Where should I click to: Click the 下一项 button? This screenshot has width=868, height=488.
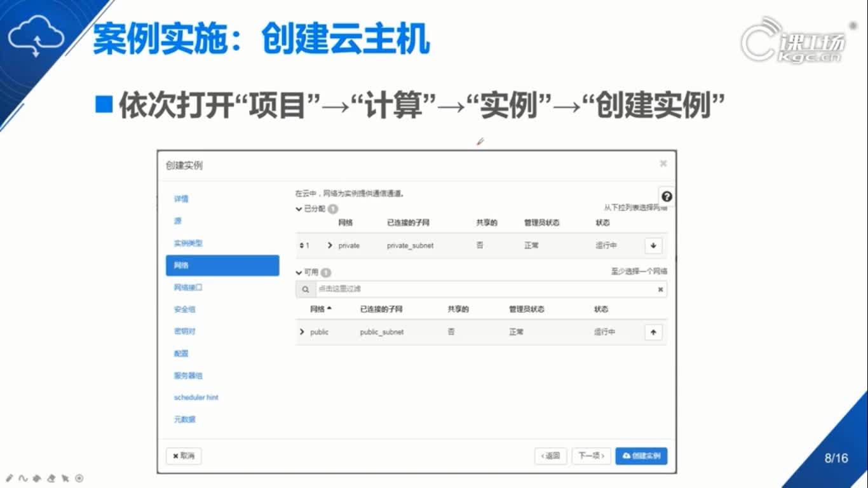(590, 456)
